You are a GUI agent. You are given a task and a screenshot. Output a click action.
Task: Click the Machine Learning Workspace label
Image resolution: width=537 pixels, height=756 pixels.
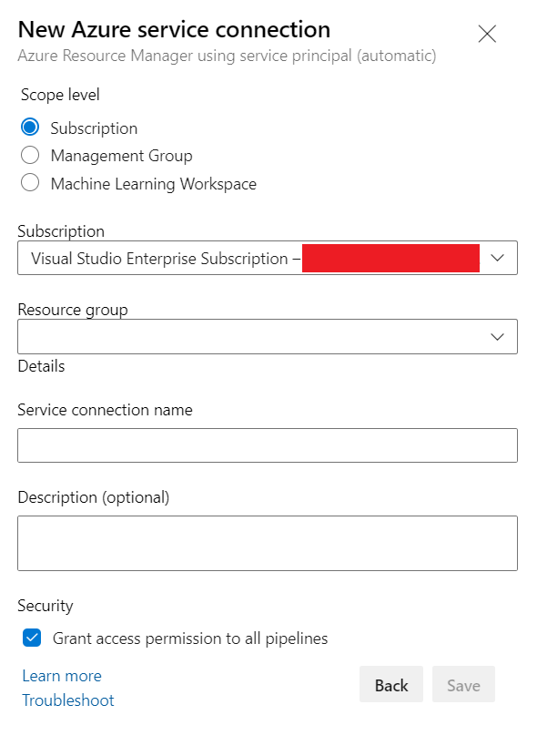click(x=154, y=184)
